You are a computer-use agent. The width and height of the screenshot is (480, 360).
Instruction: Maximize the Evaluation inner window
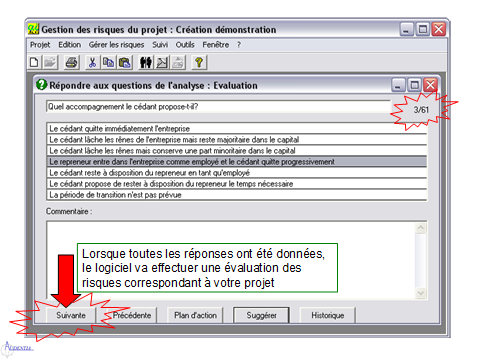414,85
